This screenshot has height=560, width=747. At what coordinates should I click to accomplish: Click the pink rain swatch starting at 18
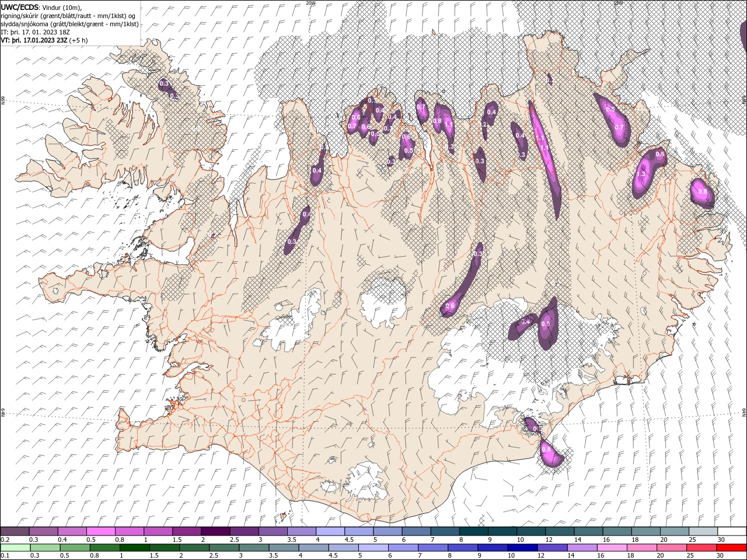[x=642, y=548]
